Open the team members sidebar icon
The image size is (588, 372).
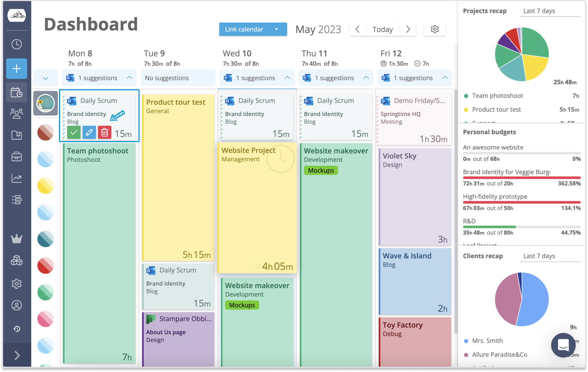(x=17, y=113)
